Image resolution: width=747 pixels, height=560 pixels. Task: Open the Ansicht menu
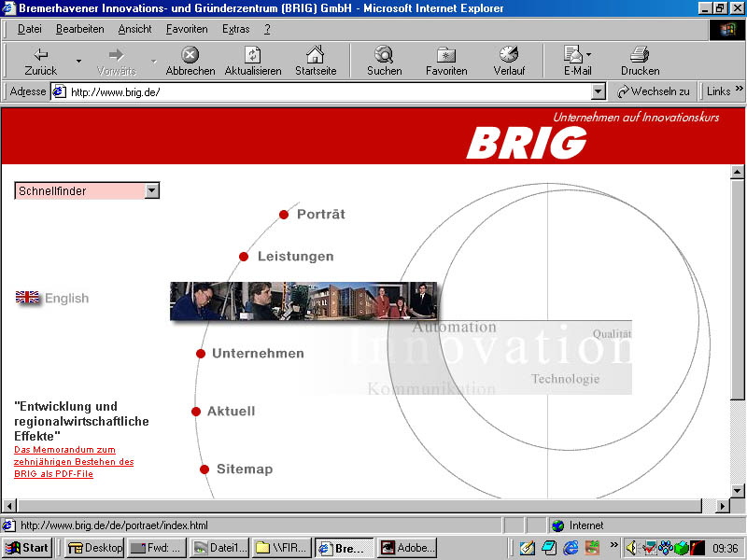point(134,29)
